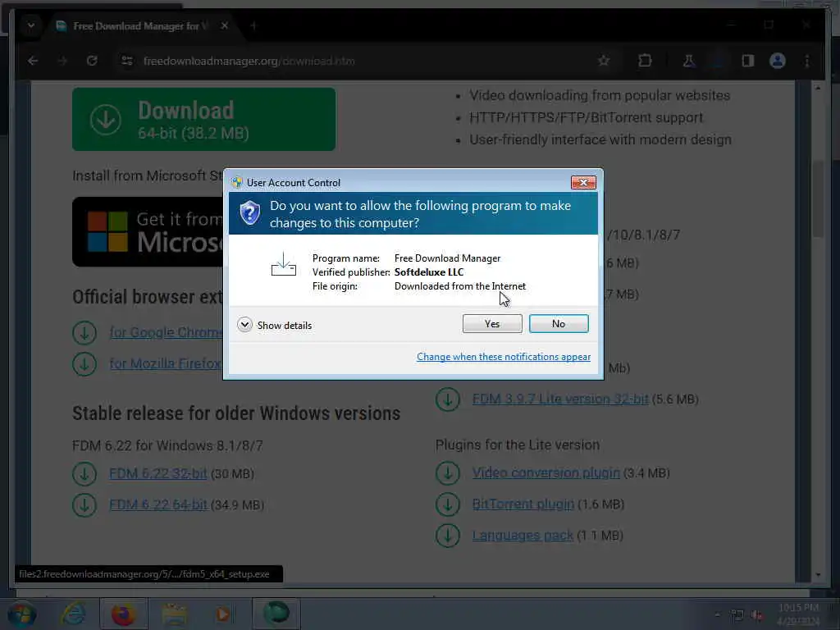This screenshot has width=840, height=630.
Task: Click site information icon in address bar
Action: (127, 61)
